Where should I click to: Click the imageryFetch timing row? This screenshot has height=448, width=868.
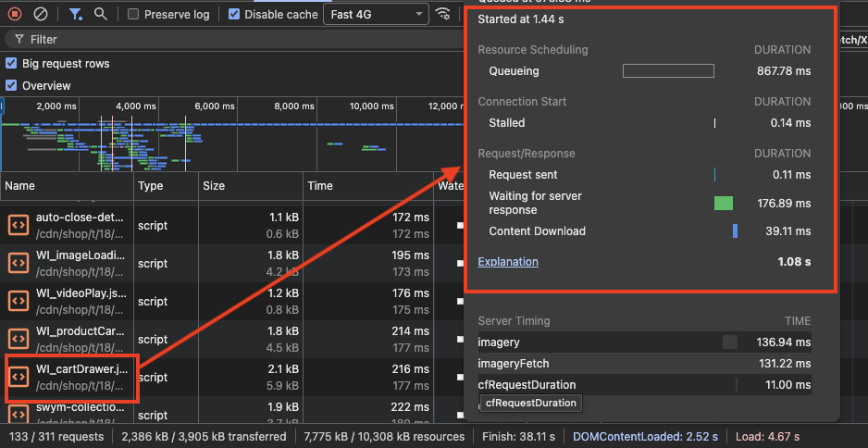644,364
